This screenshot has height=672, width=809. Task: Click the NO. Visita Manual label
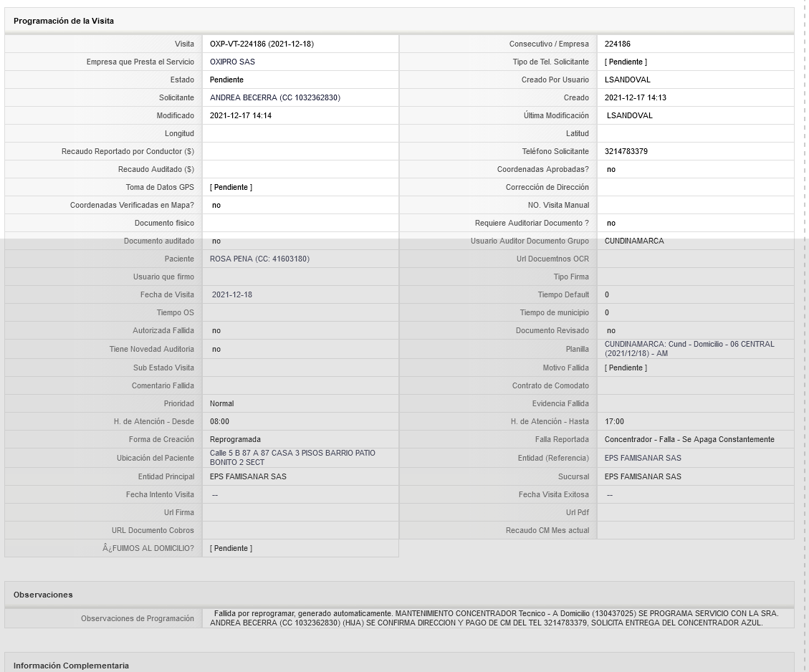click(x=558, y=206)
